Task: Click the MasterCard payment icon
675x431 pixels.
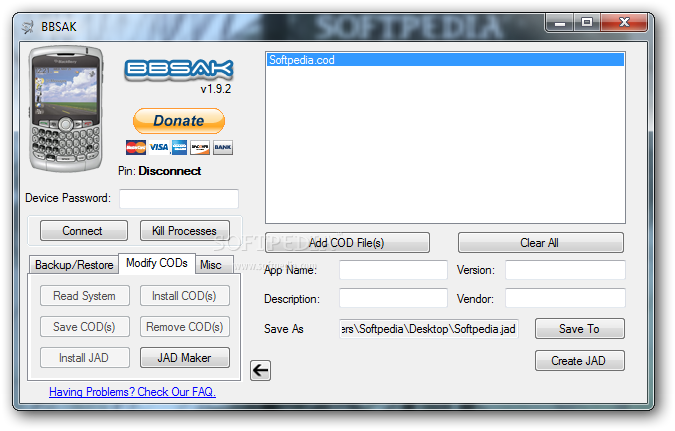Action: tap(136, 148)
